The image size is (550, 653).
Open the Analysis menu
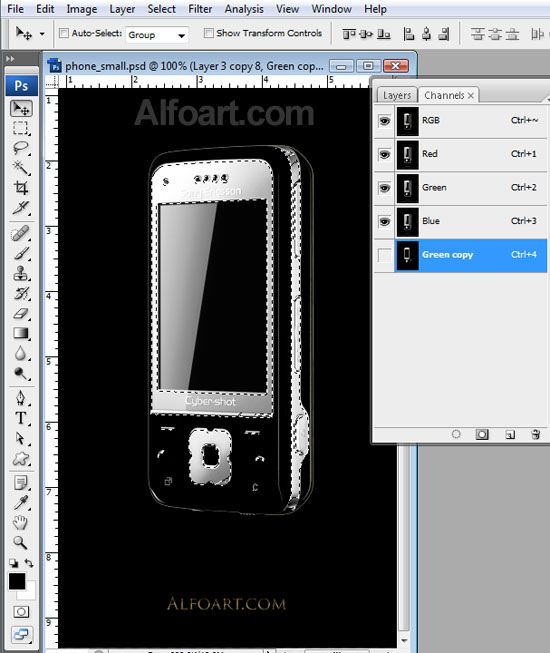pos(244,9)
